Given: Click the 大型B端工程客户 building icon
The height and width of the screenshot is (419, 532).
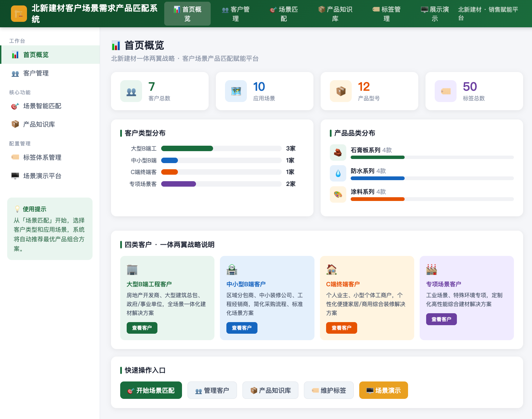Looking at the screenshot, I should pos(132,270).
